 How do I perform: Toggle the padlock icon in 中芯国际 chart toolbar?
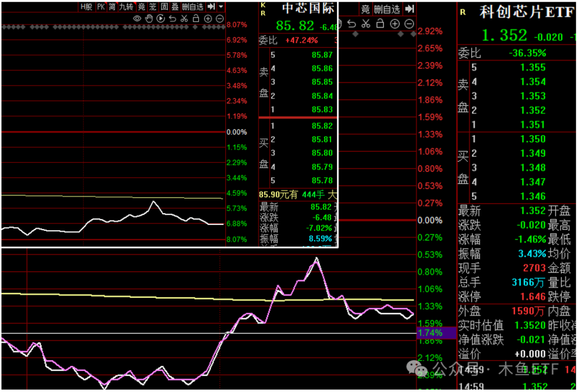tap(196, 18)
